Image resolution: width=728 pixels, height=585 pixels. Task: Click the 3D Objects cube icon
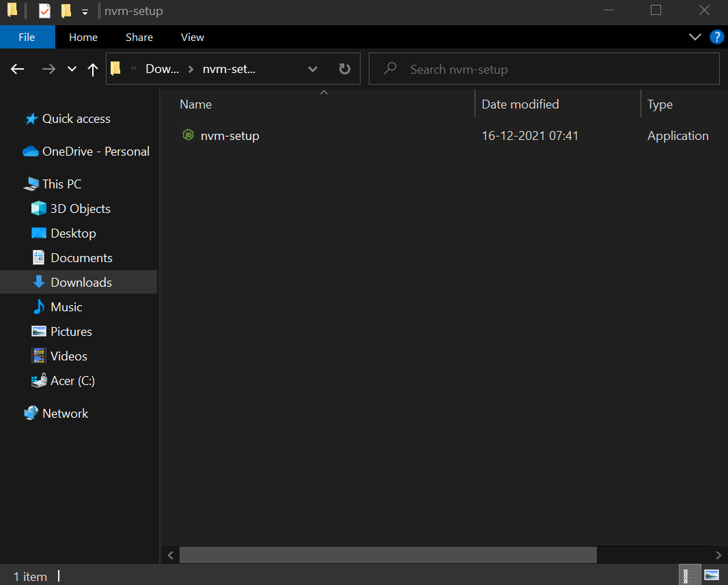(x=38, y=208)
